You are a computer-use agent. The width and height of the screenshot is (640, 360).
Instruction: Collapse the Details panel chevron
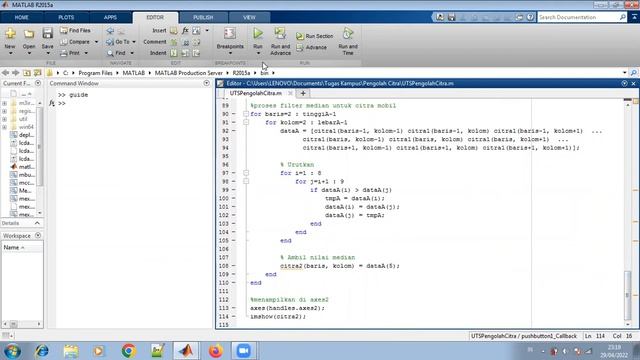click(37, 223)
